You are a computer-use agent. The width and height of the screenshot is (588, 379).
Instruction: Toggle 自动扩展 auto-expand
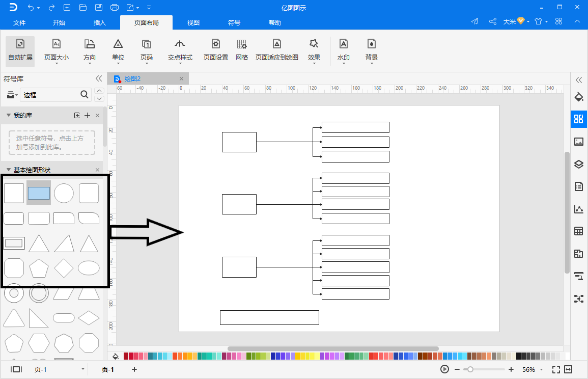[x=20, y=51]
